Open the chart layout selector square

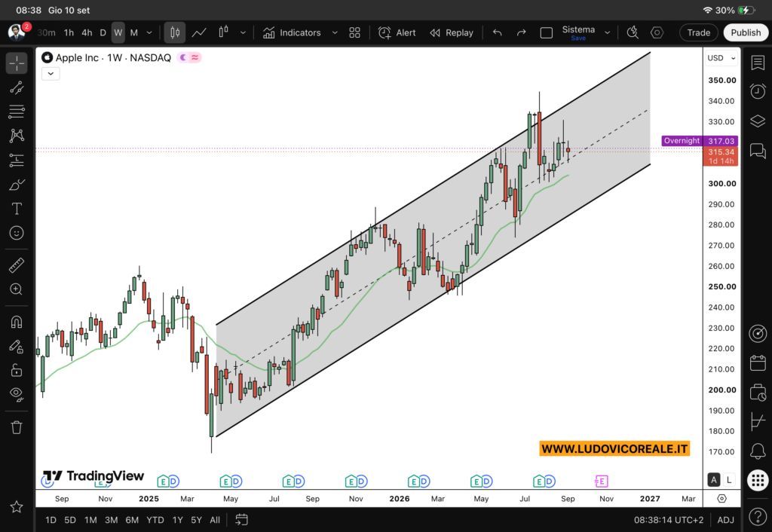(547, 32)
